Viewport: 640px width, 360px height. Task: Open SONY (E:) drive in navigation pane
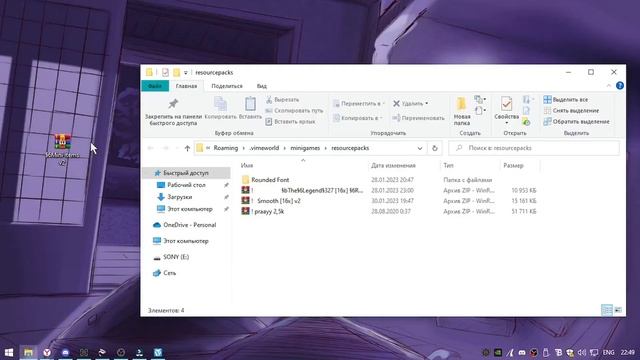(x=176, y=257)
